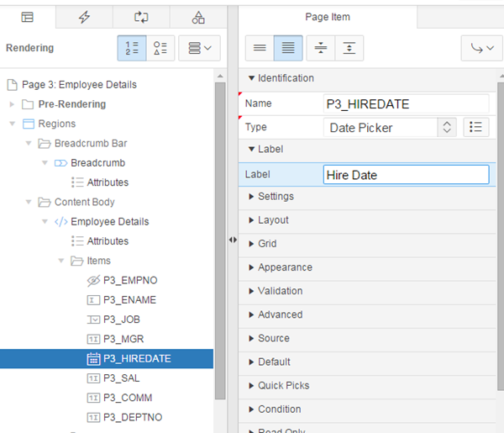Select the Pre-Rendering folder icon

[x=28, y=104]
